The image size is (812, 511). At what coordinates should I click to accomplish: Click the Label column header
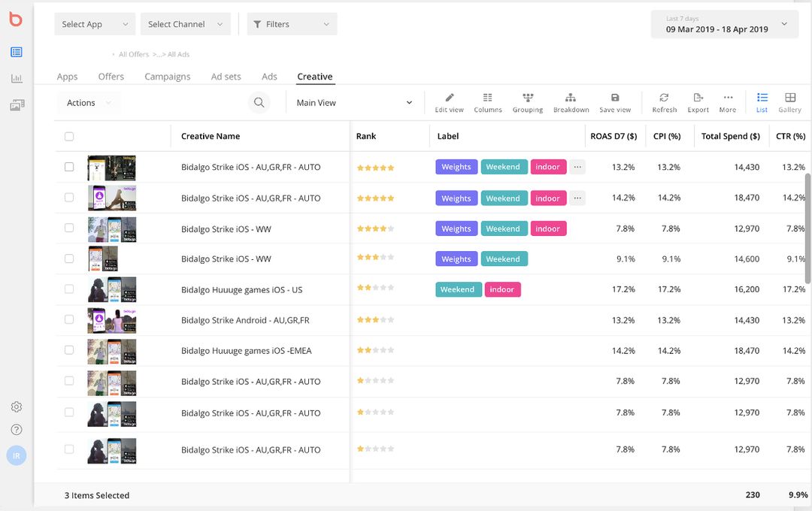(x=448, y=136)
